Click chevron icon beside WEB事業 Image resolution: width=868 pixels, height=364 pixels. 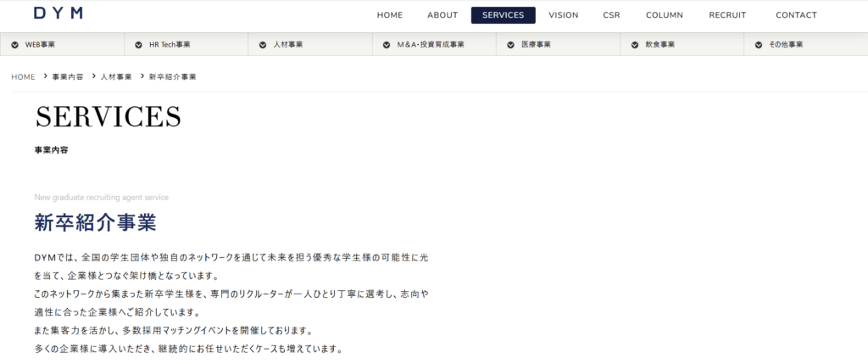point(15,44)
